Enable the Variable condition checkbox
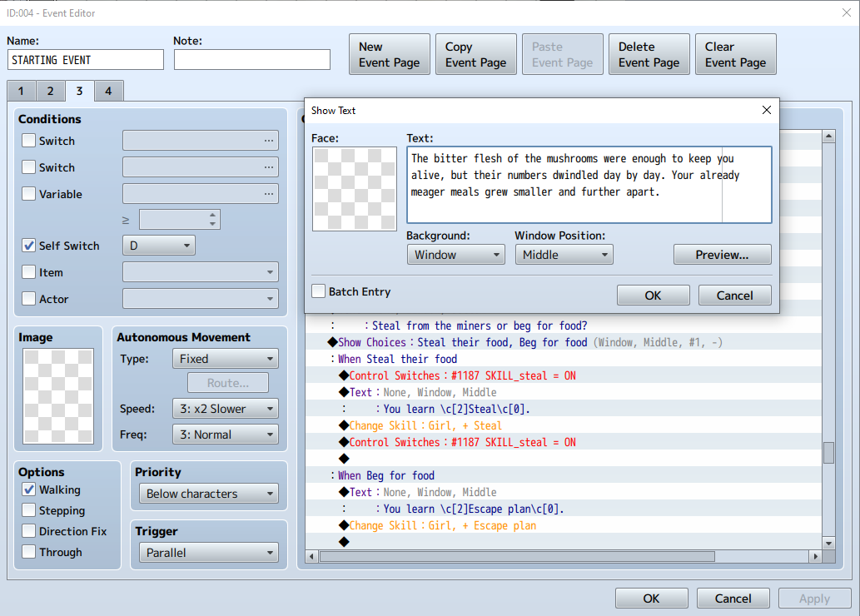Viewport: 860px width, 616px height. [x=28, y=194]
